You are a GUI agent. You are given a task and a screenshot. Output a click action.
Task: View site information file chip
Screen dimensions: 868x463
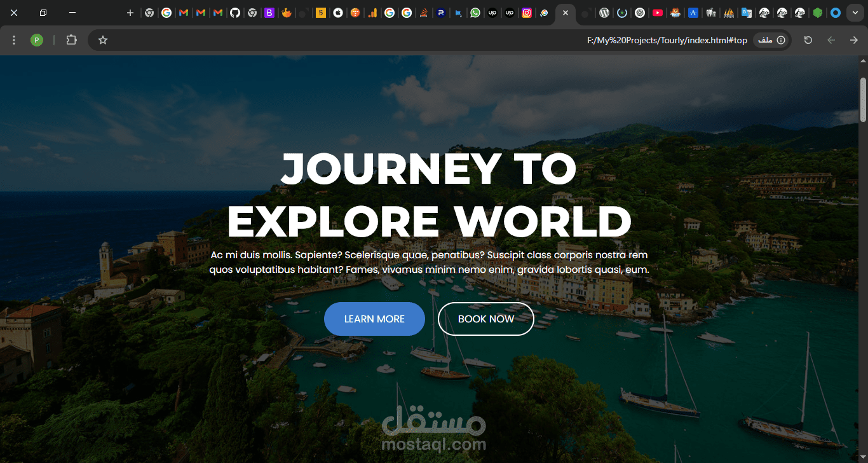[771, 40]
